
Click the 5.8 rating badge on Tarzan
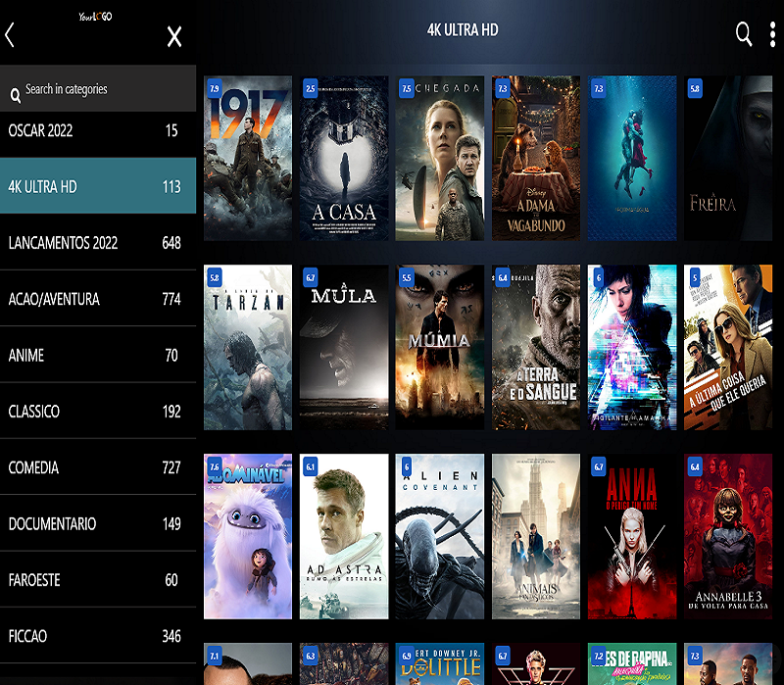215,277
